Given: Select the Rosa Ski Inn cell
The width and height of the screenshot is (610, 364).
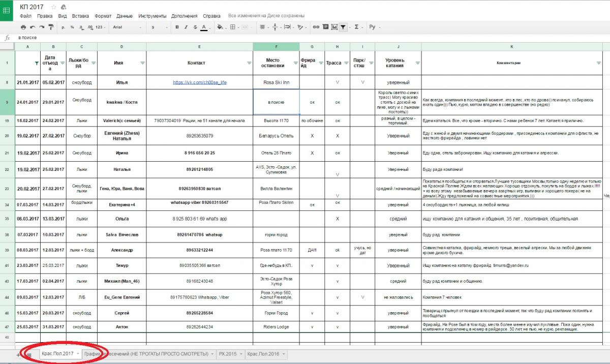Looking at the screenshot, I should pos(276,82).
